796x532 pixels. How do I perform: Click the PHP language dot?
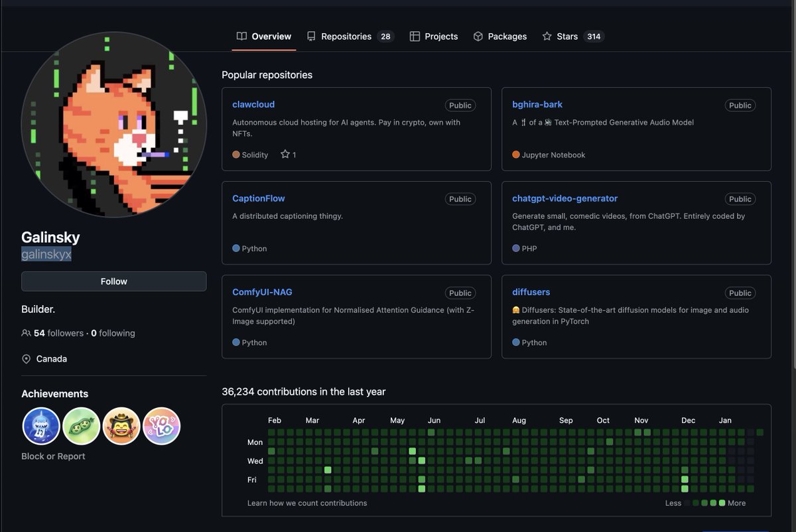click(x=516, y=248)
